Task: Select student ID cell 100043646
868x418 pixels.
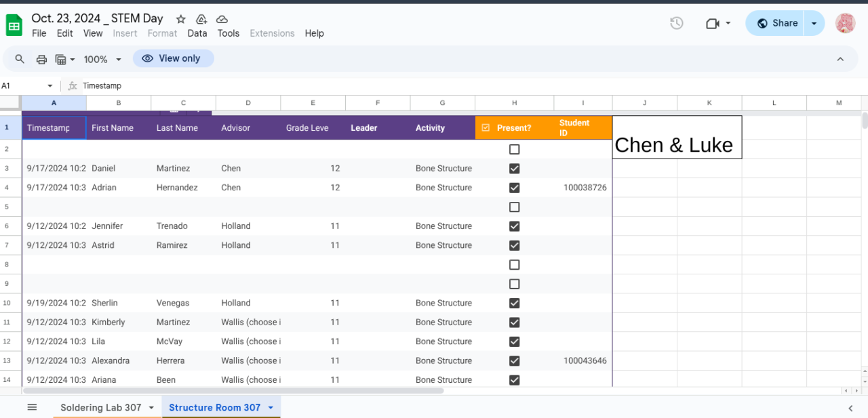Action: pyautogui.click(x=583, y=360)
